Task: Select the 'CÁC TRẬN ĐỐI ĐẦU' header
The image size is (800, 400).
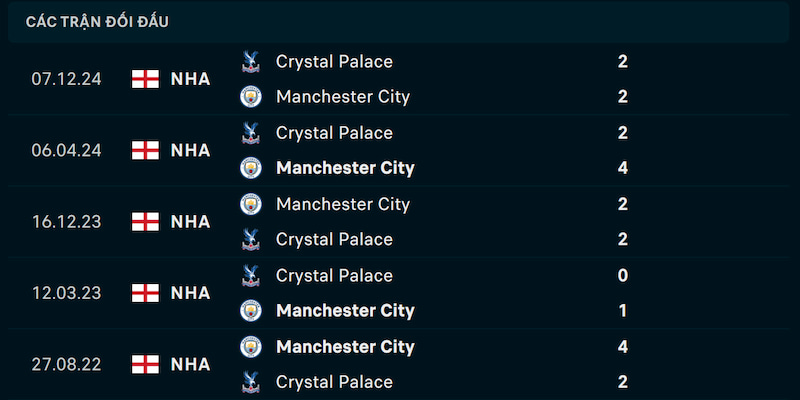Action: point(97,22)
